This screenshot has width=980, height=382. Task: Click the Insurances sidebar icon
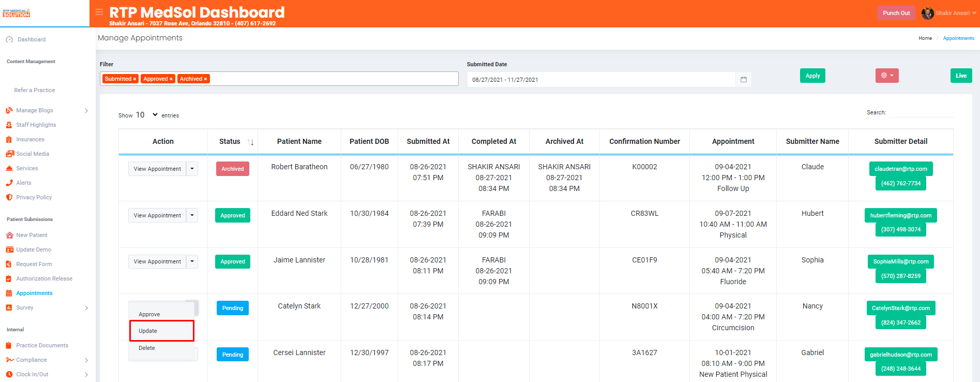pyautogui.click(x=9, y=139)
